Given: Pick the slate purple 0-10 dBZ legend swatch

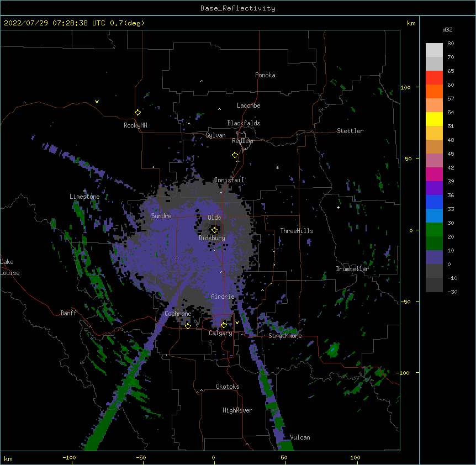Looking at the screenshot, I should point(434,257).
